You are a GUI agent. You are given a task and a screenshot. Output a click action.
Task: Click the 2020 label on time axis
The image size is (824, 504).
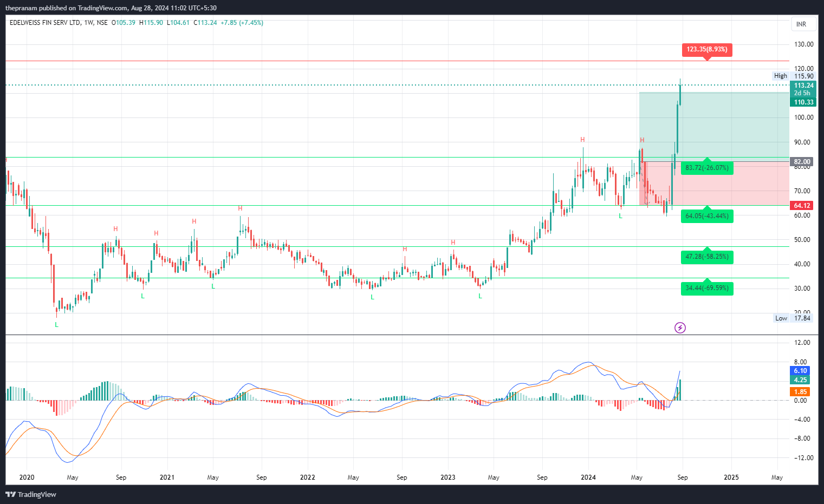(x=27, y=477)
